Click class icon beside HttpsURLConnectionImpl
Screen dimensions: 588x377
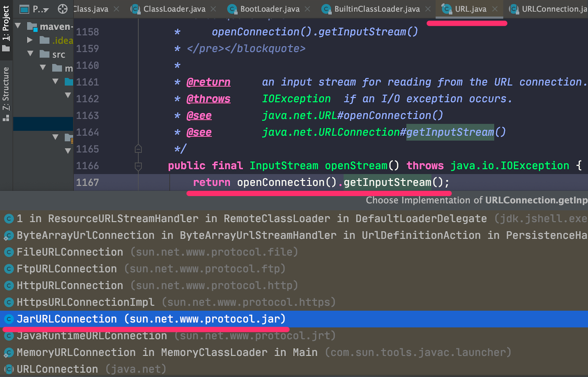click(9, 302)
